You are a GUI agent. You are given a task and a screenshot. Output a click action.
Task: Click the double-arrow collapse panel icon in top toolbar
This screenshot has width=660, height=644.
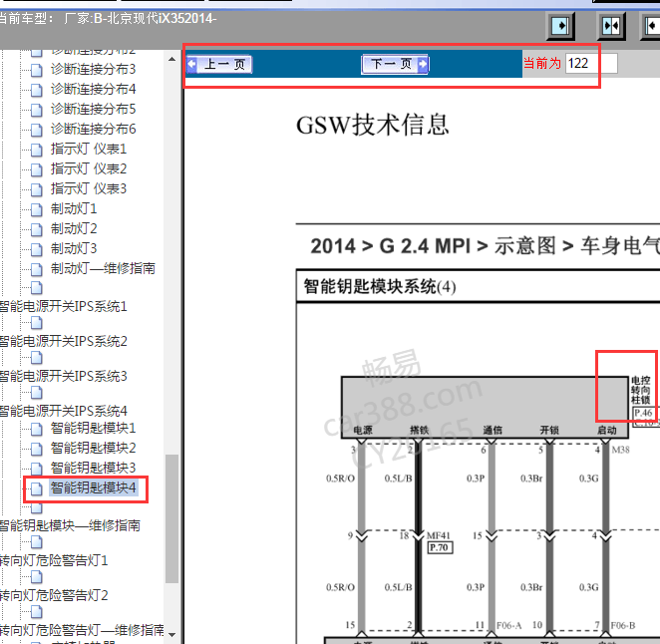tap(611, 26)
